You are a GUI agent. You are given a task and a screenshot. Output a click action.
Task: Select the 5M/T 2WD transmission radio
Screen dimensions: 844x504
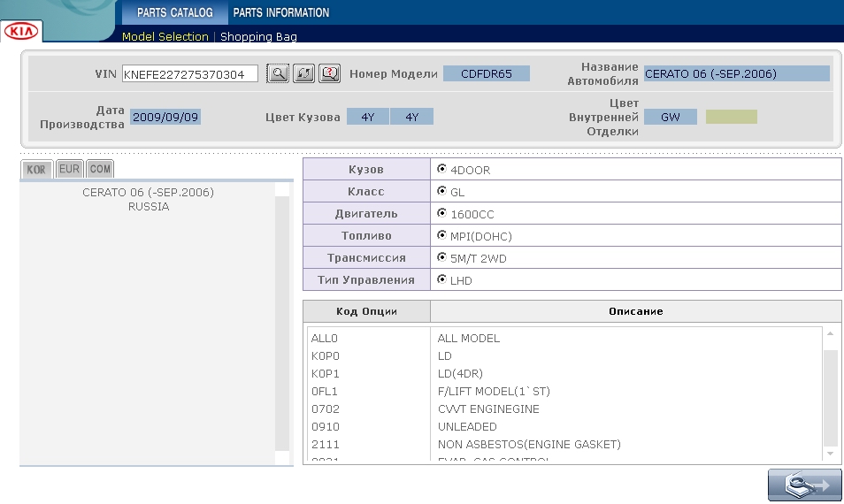coord(441,257)
